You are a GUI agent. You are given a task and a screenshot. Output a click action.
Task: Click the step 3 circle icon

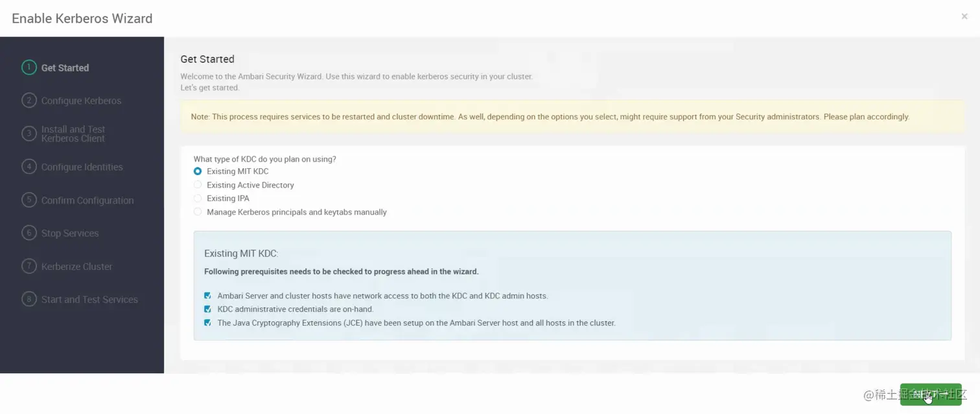(x=29, y=134)
